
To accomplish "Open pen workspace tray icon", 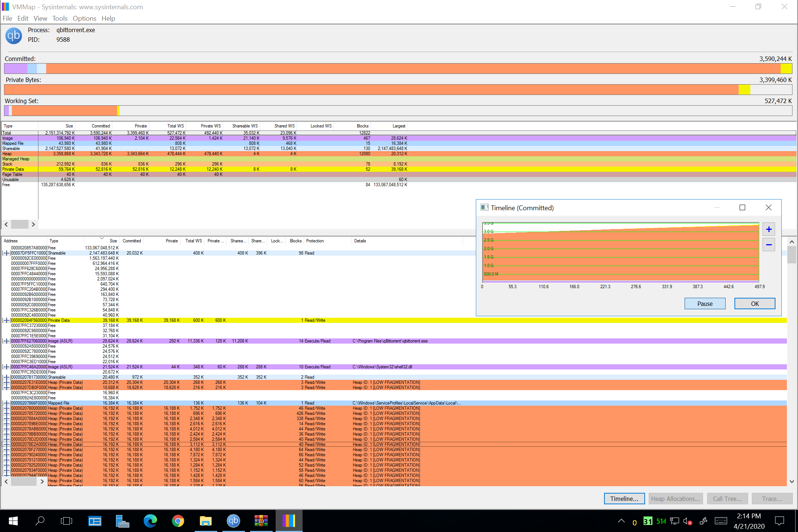I will [x=703, y=521].
